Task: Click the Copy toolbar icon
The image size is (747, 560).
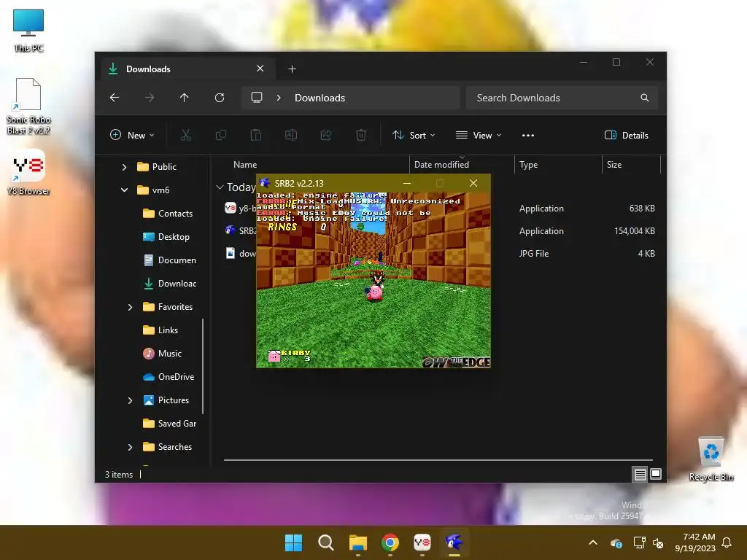Action: 221,135
